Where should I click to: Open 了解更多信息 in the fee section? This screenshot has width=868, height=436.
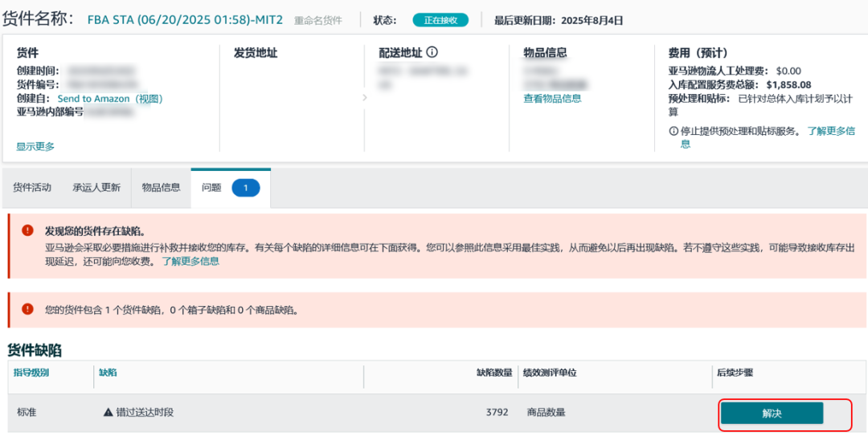pos(831,131)
